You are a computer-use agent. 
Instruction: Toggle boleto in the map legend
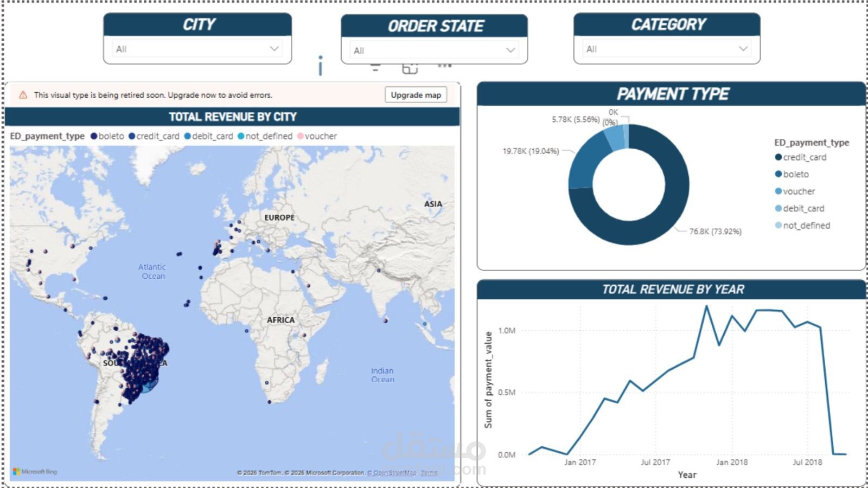[109, 136]
